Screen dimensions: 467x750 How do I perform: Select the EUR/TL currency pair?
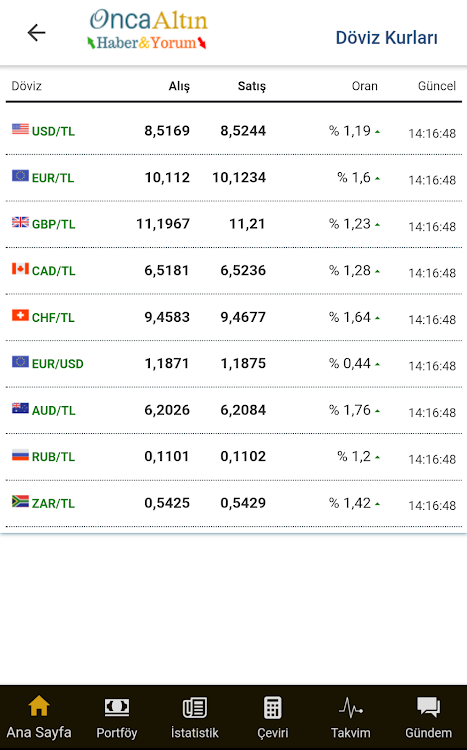tap(53, 178)
